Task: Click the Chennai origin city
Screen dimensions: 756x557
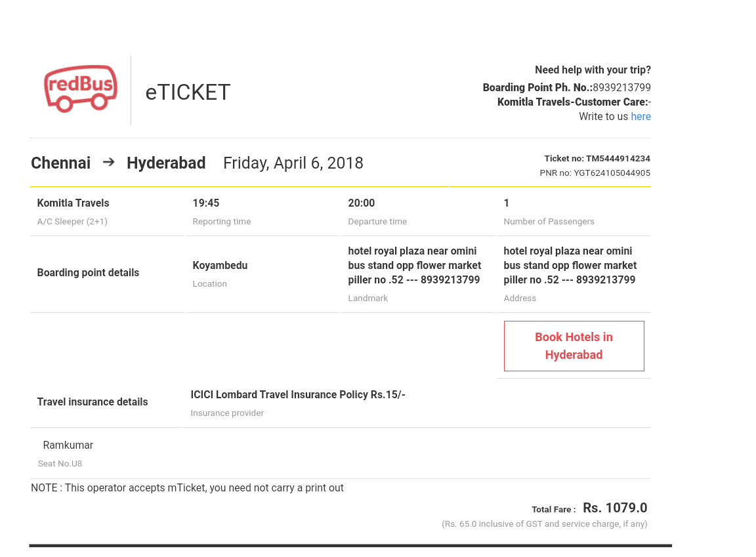Action: tap(61, 163)
